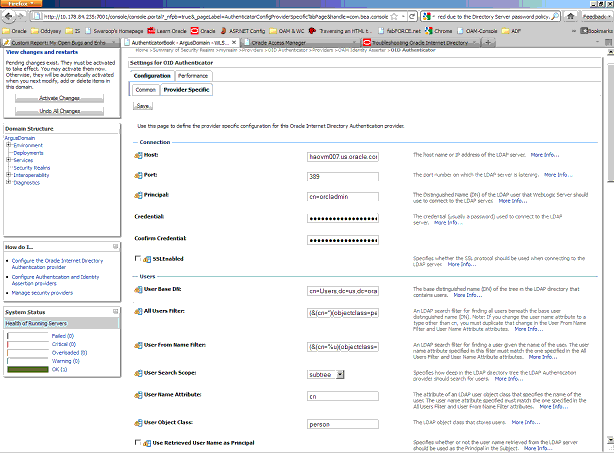Screen dimensions: 615x454
Task: Open the ASP.NET Config bookmark
Action: [x=242, y=31]
